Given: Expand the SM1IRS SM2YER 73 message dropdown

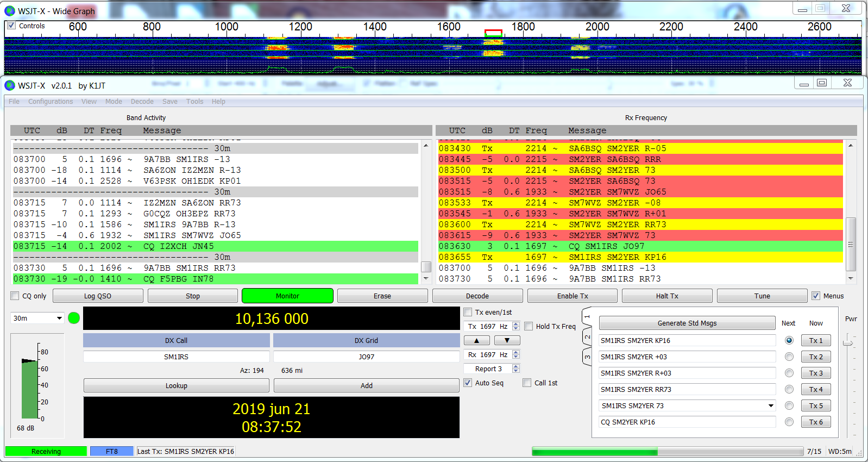Looking at the screenshot, I should (x=770, y=405).
